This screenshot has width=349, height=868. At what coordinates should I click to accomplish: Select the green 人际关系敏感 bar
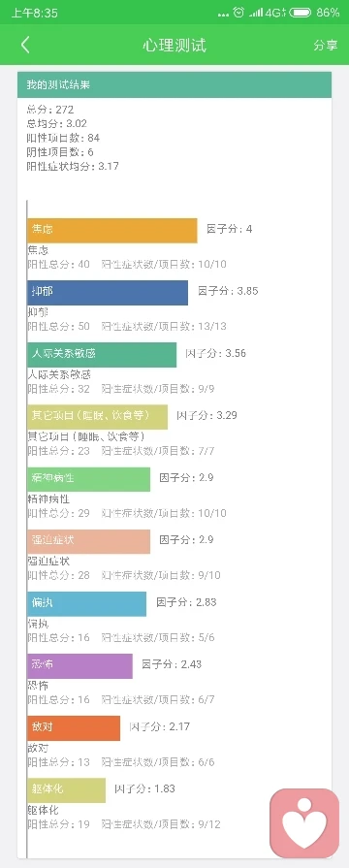coord(102,355)
